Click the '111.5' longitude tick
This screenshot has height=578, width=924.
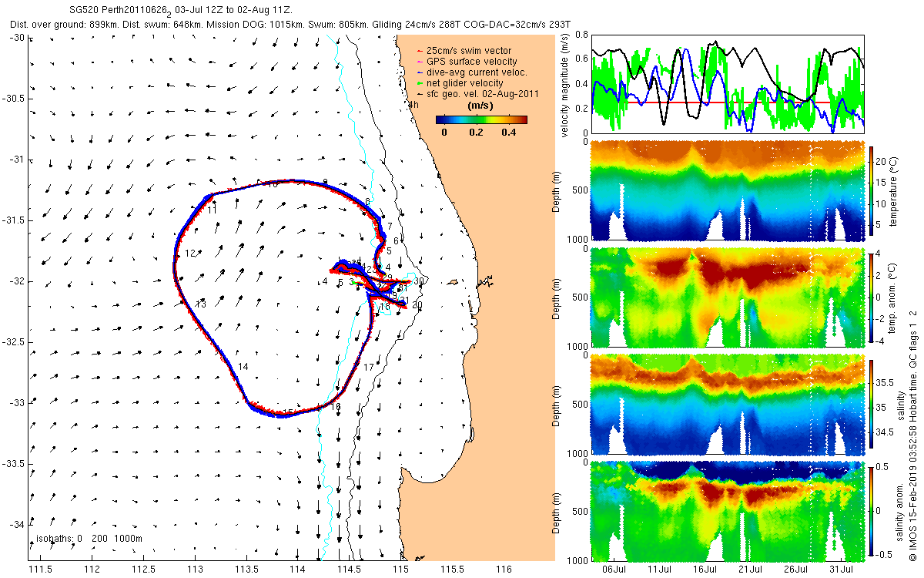click(39, 569)
